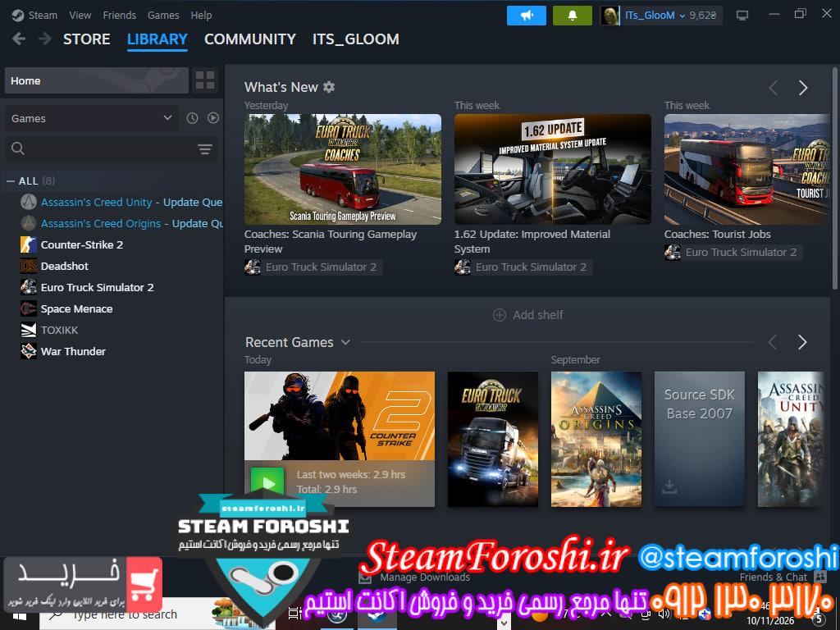The height and width of the screenshot is (630, 840).
Task: Switch library to grid view icon
Action: (205, 80)
